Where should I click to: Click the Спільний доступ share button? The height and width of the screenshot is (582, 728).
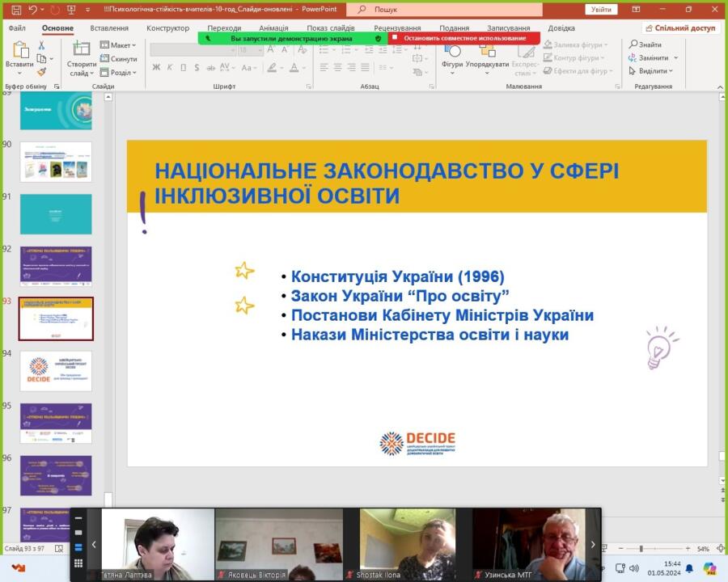[680, 27]
